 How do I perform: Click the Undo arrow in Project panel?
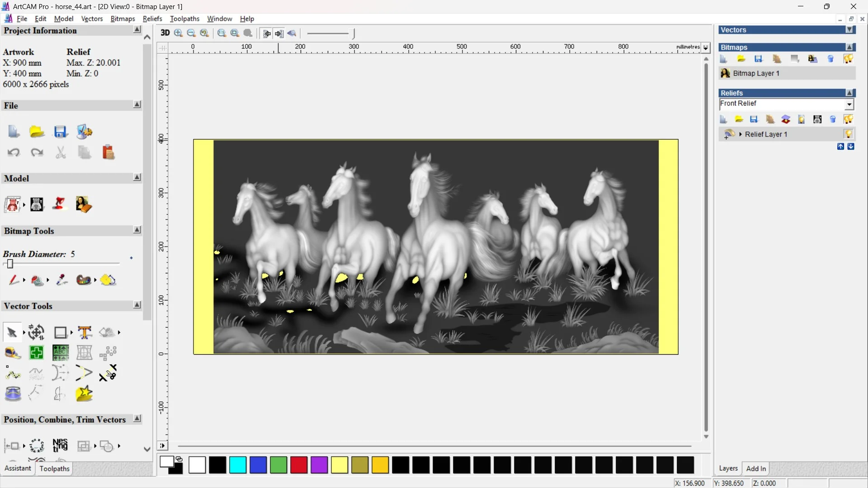pyautogui.click(x=13, y=152)
